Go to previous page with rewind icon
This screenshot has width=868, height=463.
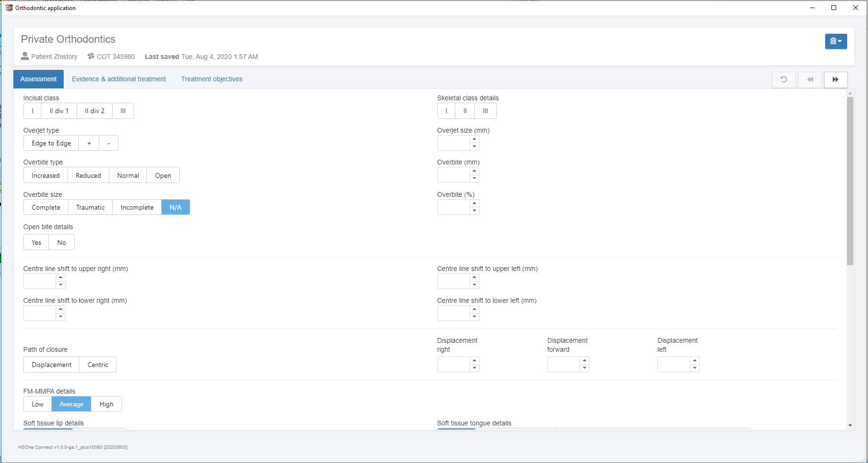click(x=810, y=79)
